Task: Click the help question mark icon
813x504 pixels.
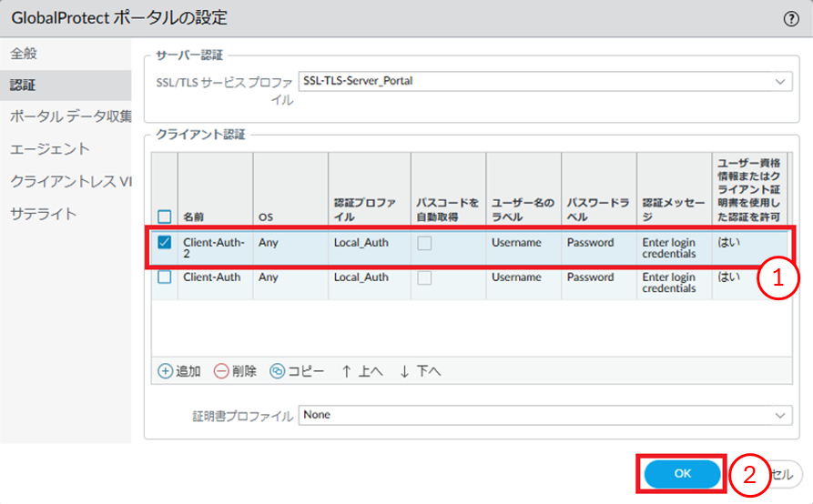Action: point(791,18)
